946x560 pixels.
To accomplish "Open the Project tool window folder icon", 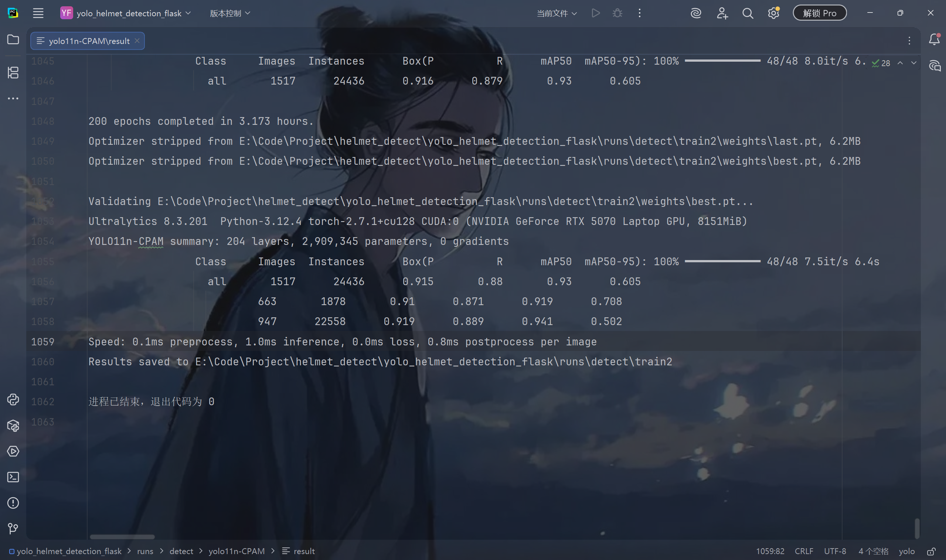I will (13, 40).
